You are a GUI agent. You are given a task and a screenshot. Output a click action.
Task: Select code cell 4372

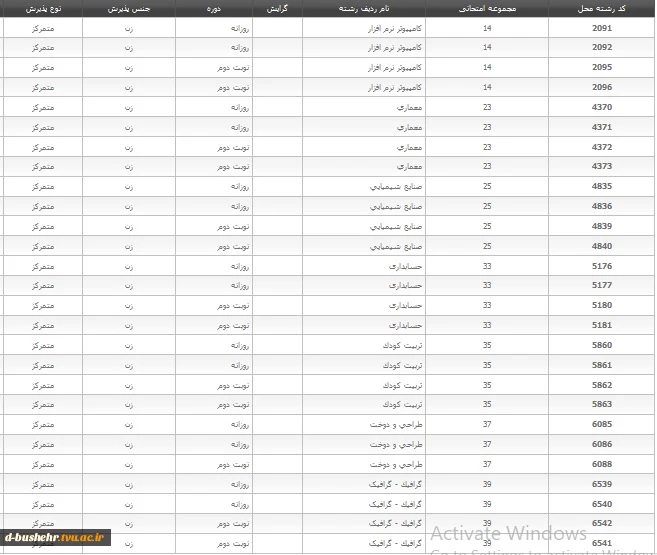pos(602,147)
